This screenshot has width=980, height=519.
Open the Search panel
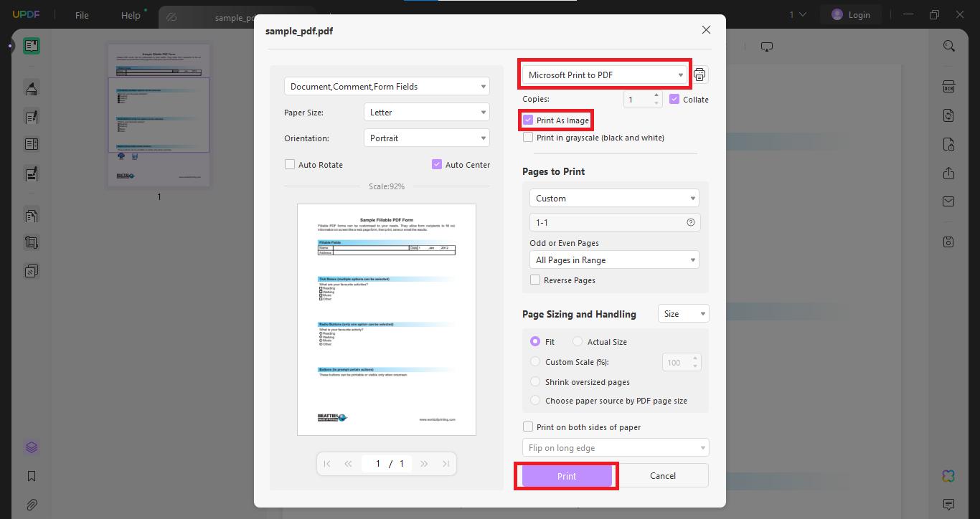[x=948, y=45]
